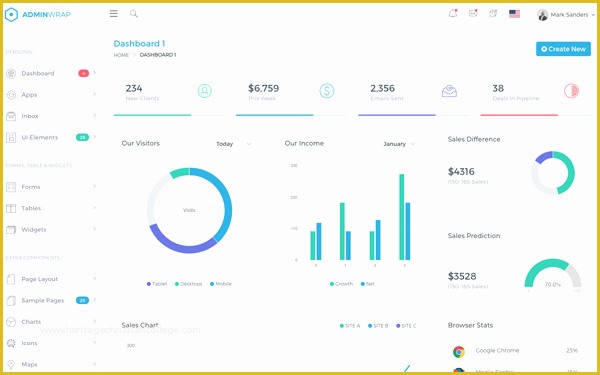Click the Deals in Pipeline red progress bar
Image resolution: width=600 pixels, height=375 pixels.
pos(519,115)
